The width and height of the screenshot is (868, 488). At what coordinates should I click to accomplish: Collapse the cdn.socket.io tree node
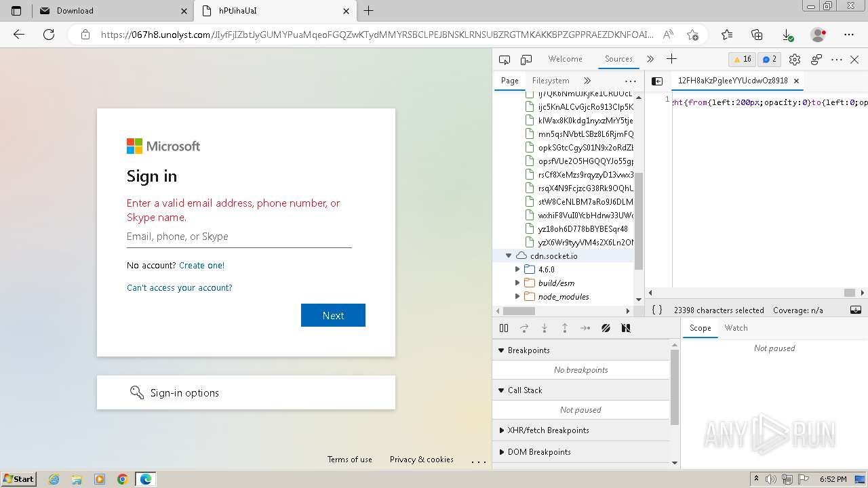coord(509,256)
